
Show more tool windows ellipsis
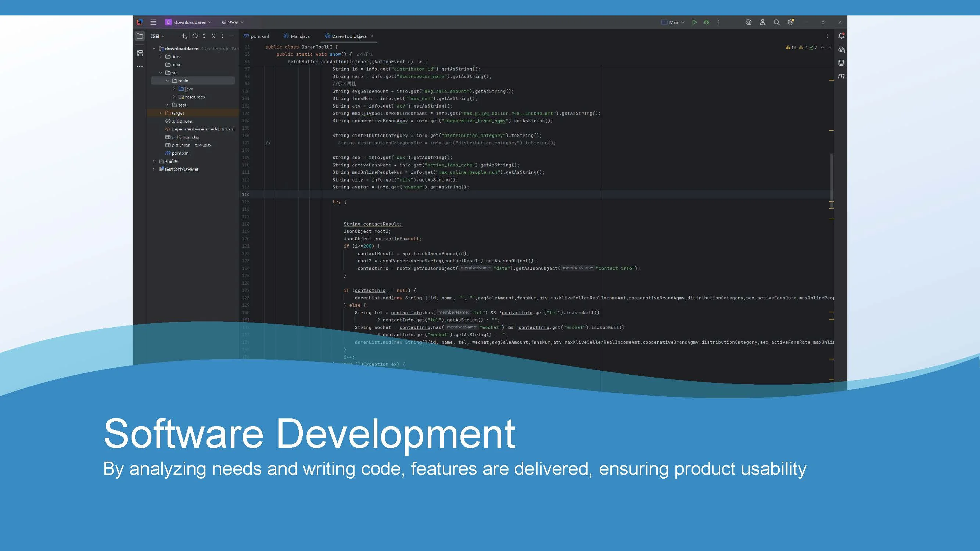[140, 66]
